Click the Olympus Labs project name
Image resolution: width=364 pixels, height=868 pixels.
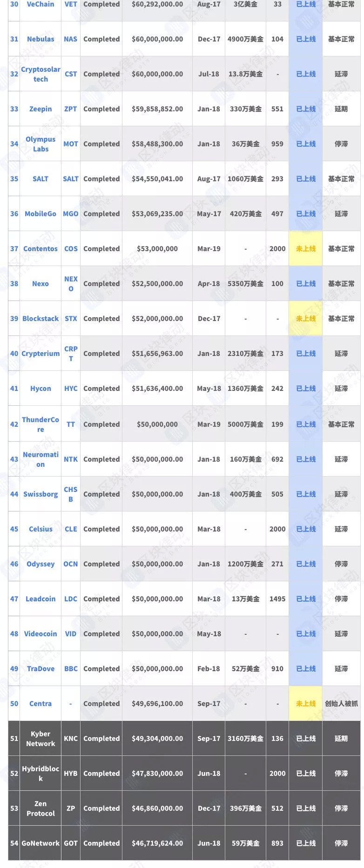point(40,144)
